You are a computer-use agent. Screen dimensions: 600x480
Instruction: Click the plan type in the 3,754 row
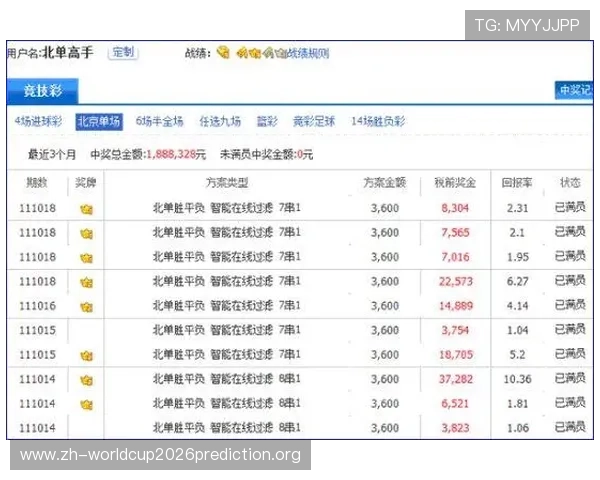(x=227, y=330)
